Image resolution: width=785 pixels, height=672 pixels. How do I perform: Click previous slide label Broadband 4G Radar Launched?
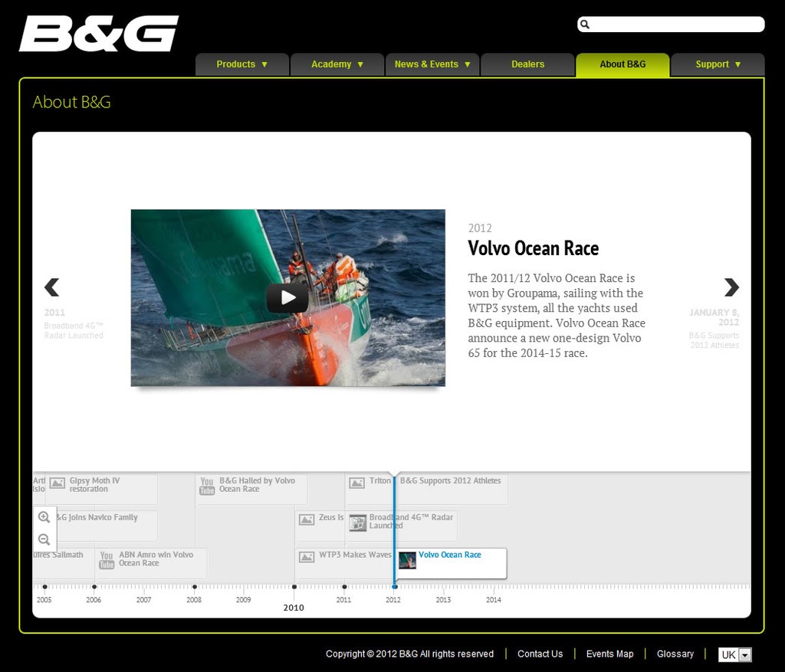[74, 330]
